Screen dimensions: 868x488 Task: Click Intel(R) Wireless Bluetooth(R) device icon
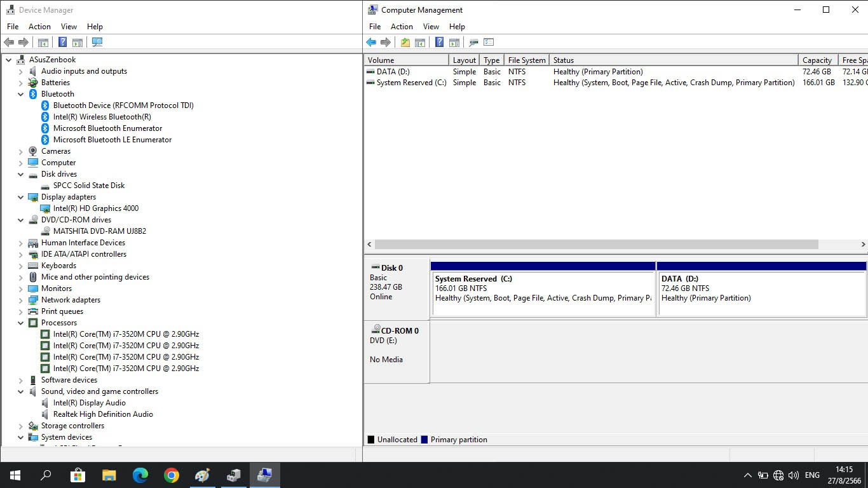45,117
